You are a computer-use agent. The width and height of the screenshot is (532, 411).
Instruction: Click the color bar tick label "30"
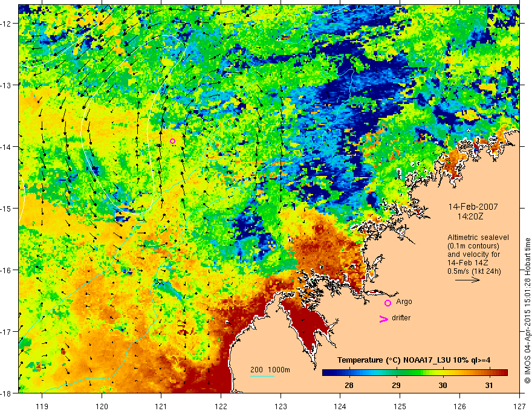(x=443, y=386)
